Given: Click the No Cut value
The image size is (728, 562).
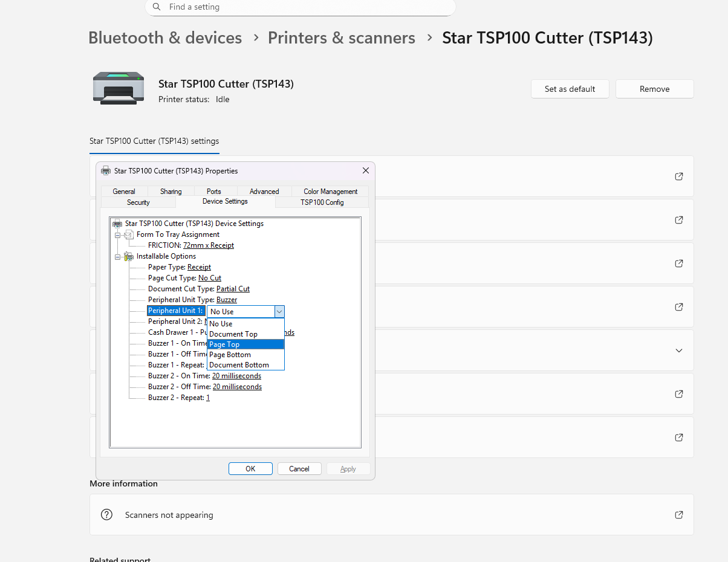Looking at the screenshot, I should click(210, 278).
